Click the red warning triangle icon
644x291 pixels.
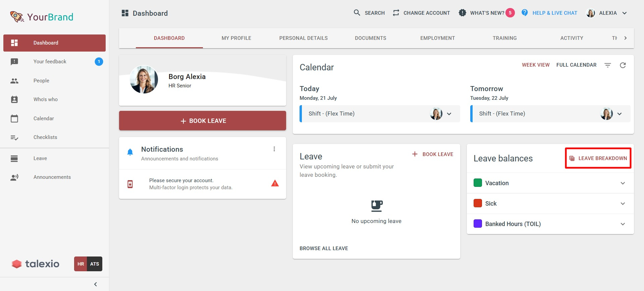(x=275, y=183)
